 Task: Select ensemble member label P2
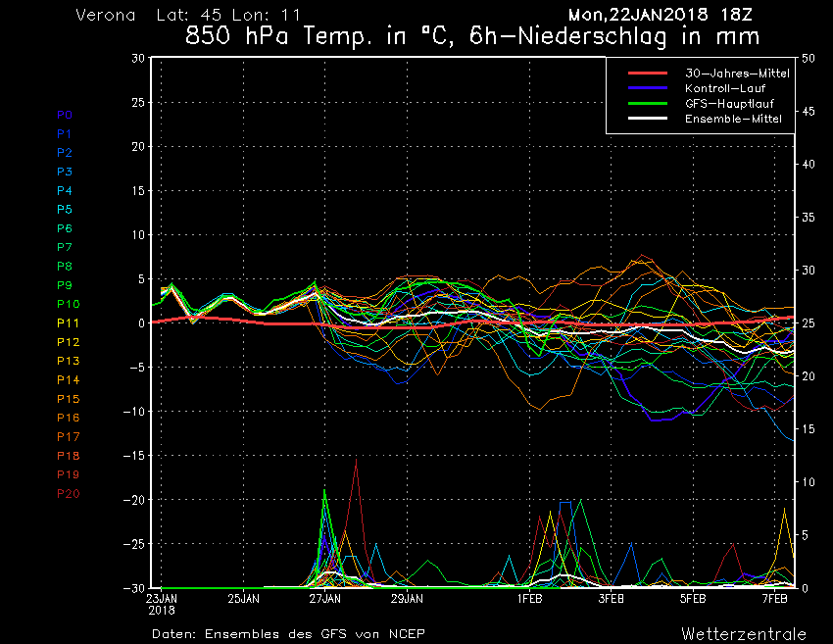[x=65, y=153]
